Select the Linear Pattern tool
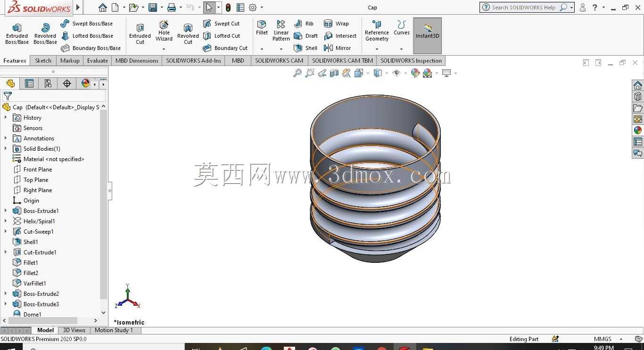This screenshot has width=644, height=350. point(281,31)
